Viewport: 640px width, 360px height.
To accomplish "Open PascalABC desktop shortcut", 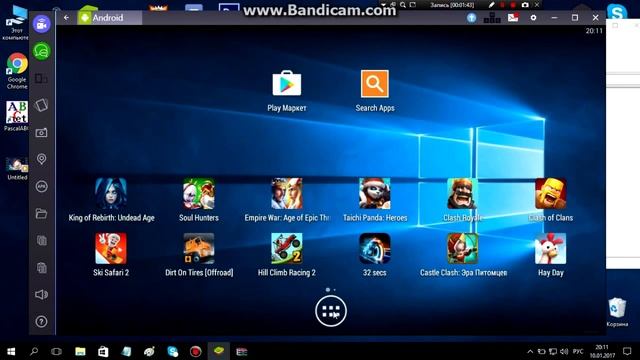I will [x=17, y=116].
